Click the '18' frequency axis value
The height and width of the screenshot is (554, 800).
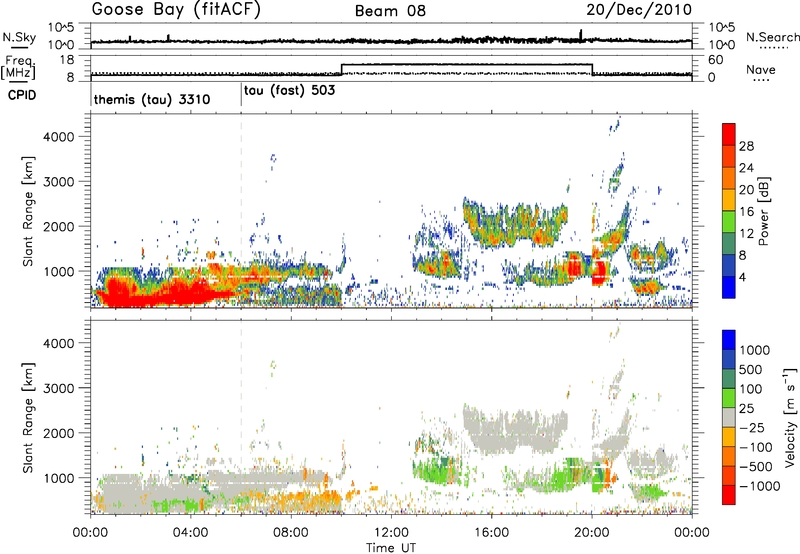pyautogui.click(x=67, y=60)
